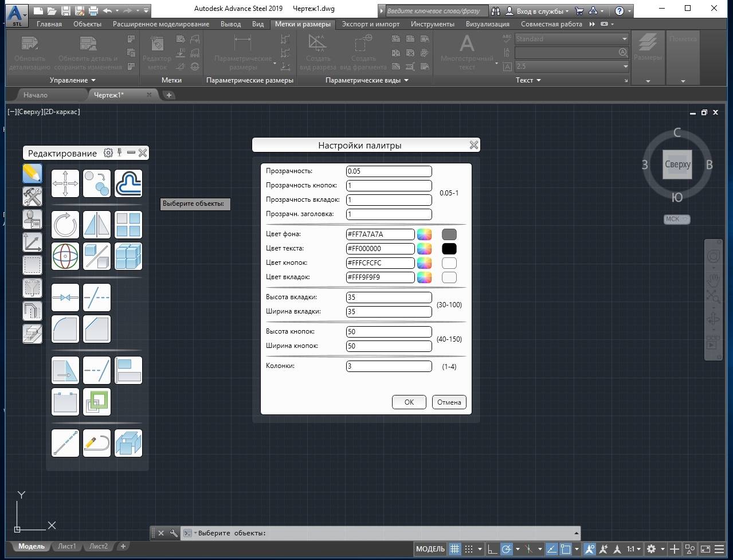The height and width of the screenshot is (560, 733).
Task: Toggle drawing grid display in status bar
Action: (x=454, y=549)
